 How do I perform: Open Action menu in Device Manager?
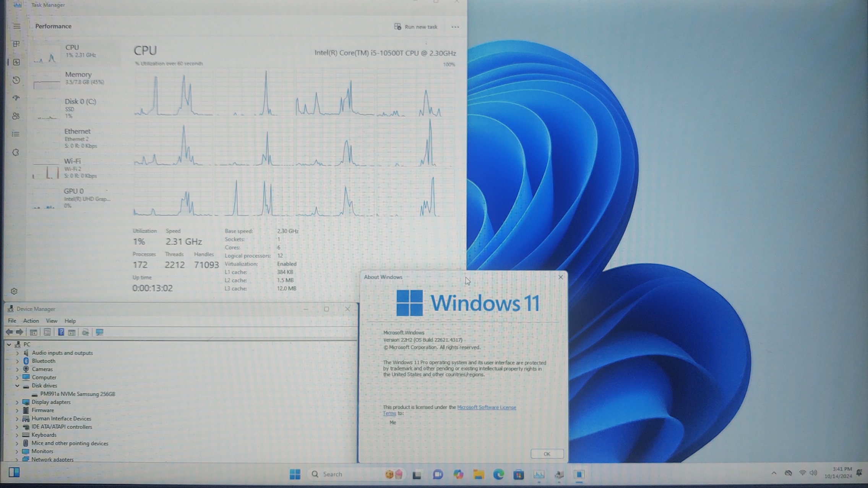tap(31, 321)
